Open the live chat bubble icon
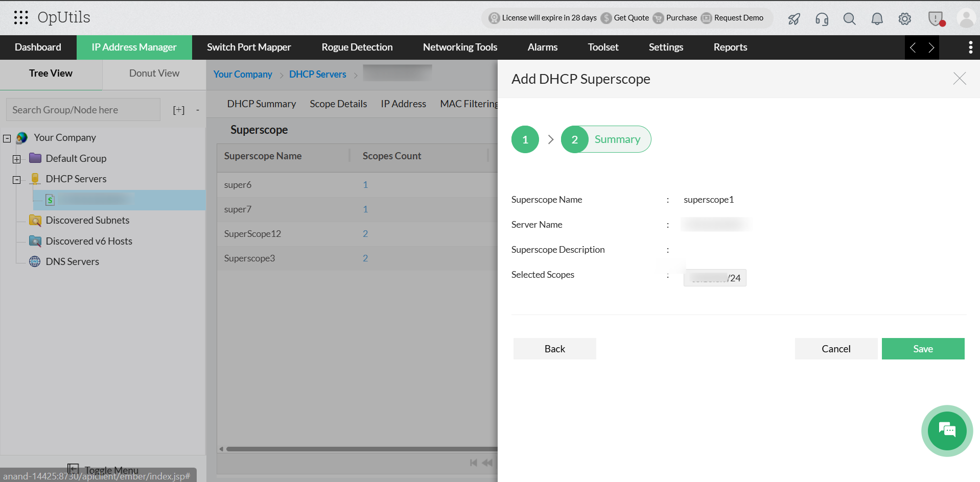The image size is (980, 482). click(946, 430)
